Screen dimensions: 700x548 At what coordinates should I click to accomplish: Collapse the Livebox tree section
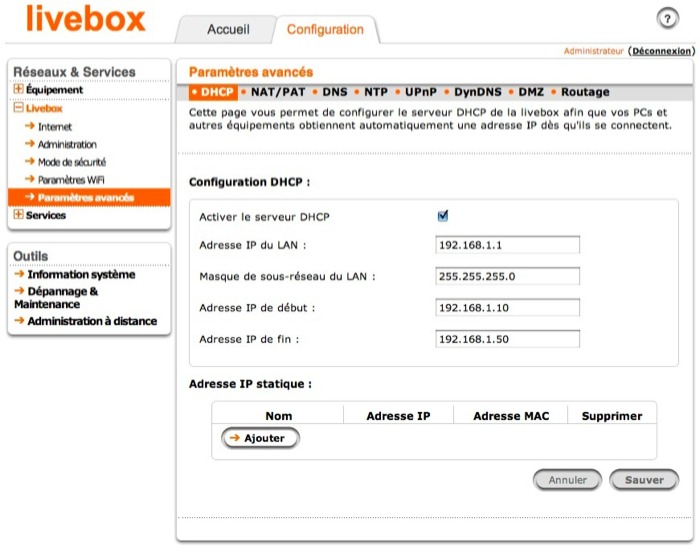pyautogui.click(x=19, y=109)
